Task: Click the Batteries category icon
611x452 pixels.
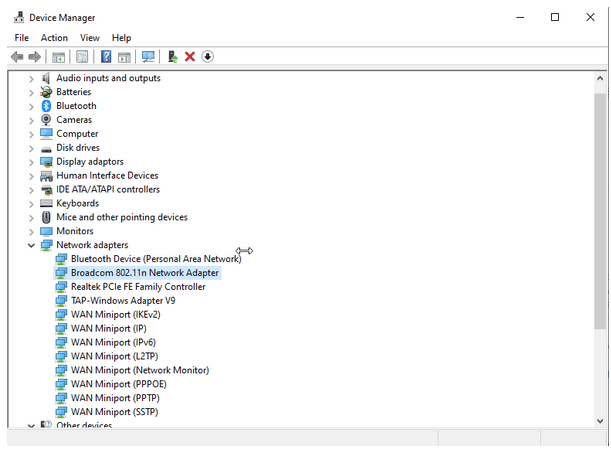Action: click(46, 92)
